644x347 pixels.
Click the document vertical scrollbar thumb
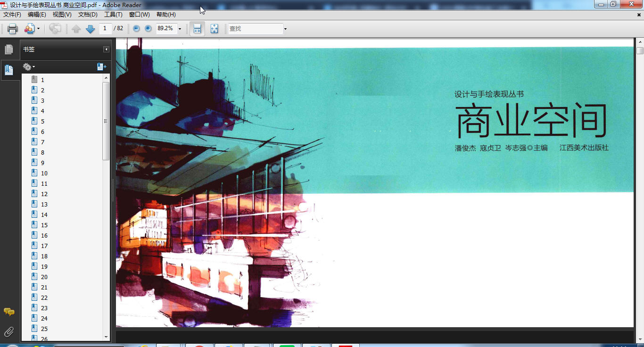pyautogui.click(x=640, y=50)
